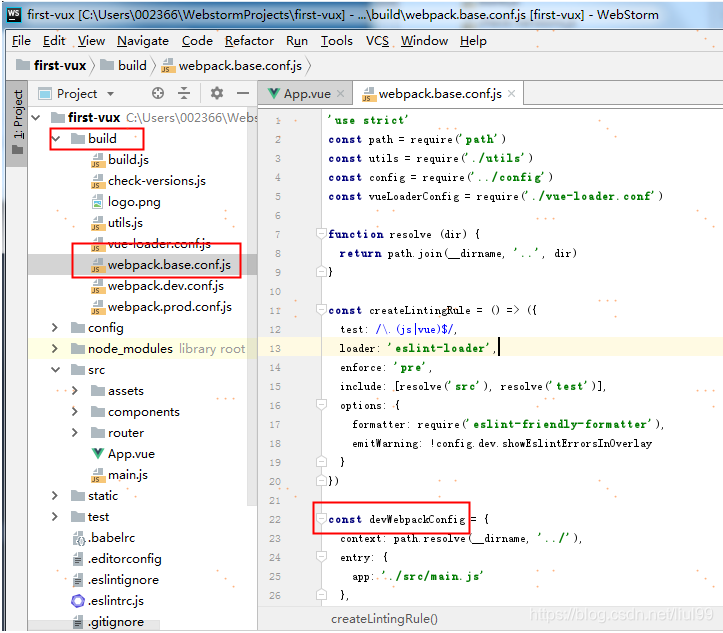Click line number 13 in the gutter

tap(275, 348)
